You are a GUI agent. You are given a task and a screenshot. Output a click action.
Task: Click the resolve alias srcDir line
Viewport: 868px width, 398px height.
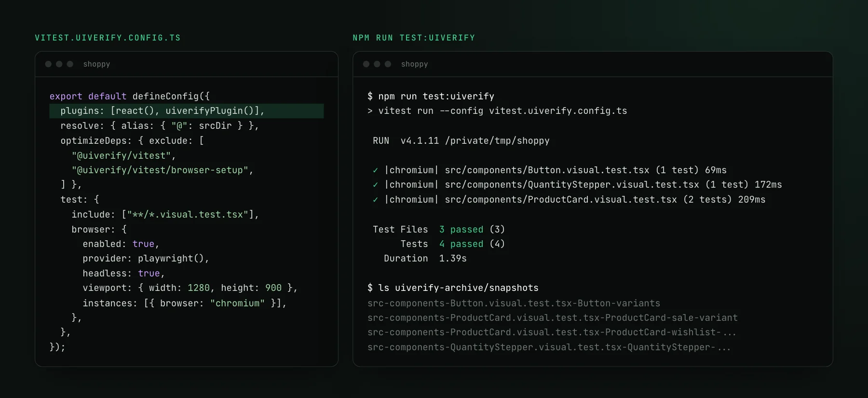coord(160,126)
